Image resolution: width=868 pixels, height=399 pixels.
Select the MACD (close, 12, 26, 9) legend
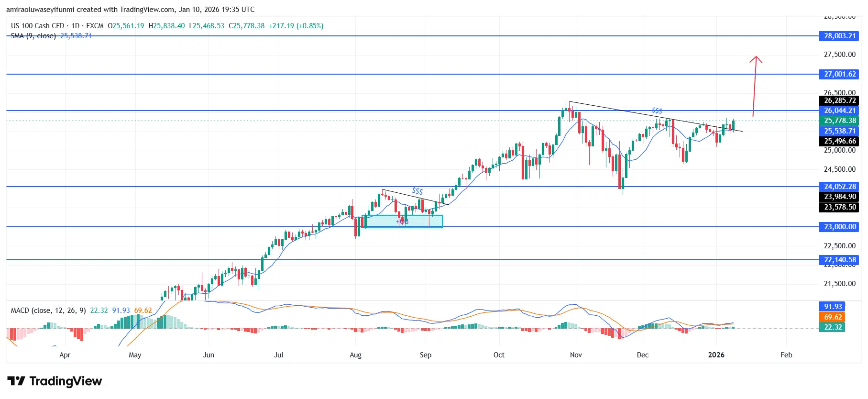pos(48,310)
